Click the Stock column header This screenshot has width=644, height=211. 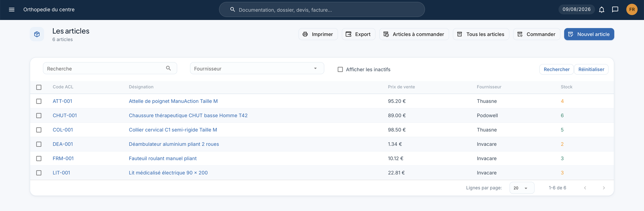[x=566, y=87]
